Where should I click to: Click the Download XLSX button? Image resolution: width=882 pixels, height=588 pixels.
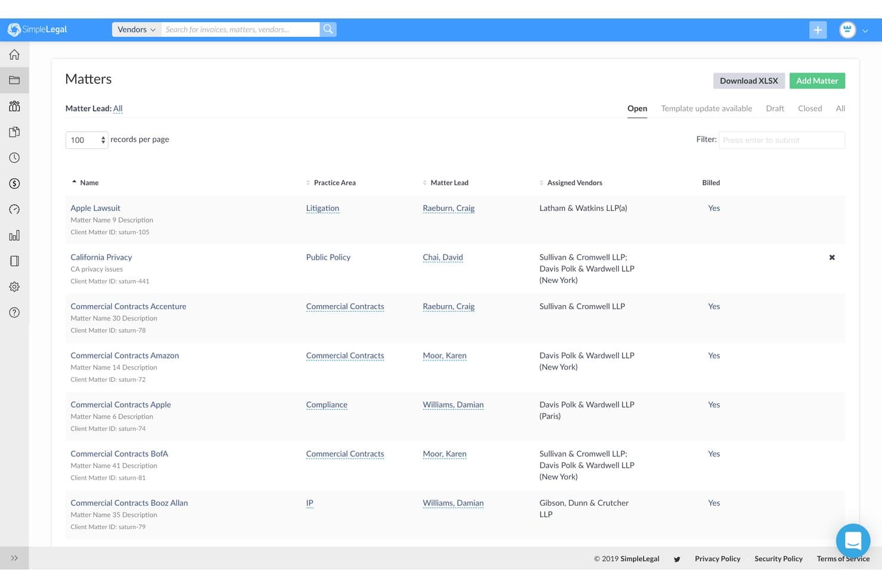749,80
